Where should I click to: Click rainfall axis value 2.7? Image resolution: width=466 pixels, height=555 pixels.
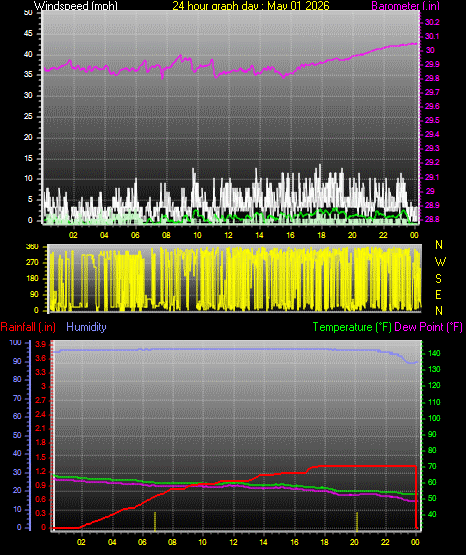(41, 400)
